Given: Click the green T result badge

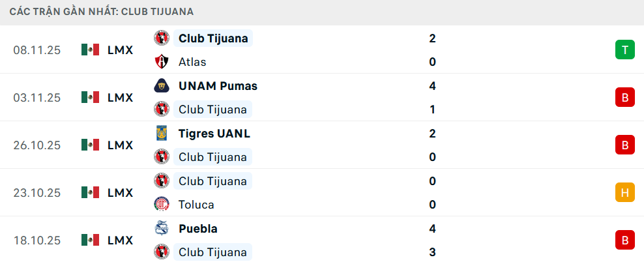Looking at the screenshot, I should tap(624, 50).
